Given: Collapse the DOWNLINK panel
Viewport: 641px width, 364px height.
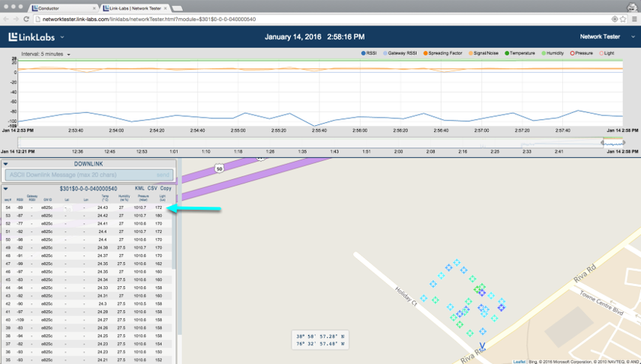Looking at the screenshot, I should coord(6,164).
